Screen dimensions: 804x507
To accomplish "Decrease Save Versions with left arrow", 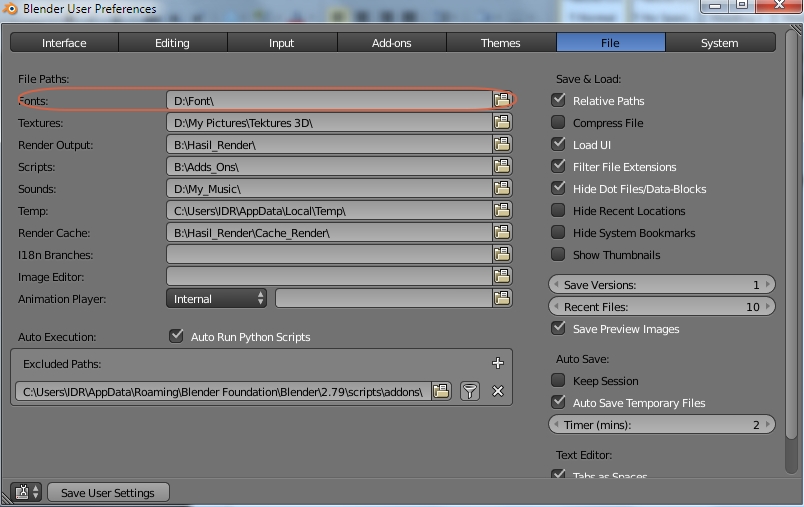I will click(x=556, y=284).
